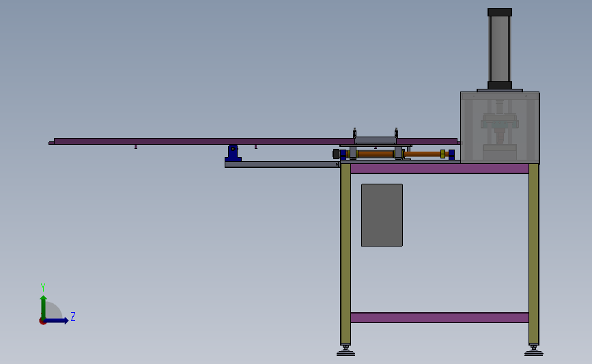Select the right olive table leg
This screenshot has width=592, height=364.
[x=533, y=253]
